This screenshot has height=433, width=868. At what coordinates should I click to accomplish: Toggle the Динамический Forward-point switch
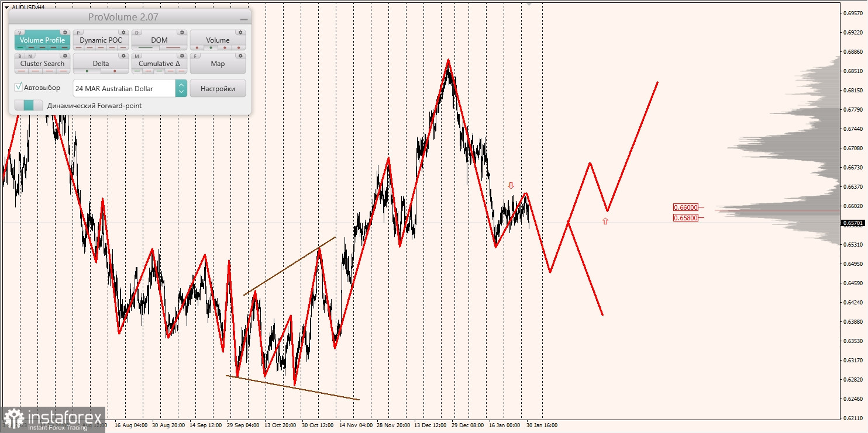pyautogui.click(x=29, y=105)
